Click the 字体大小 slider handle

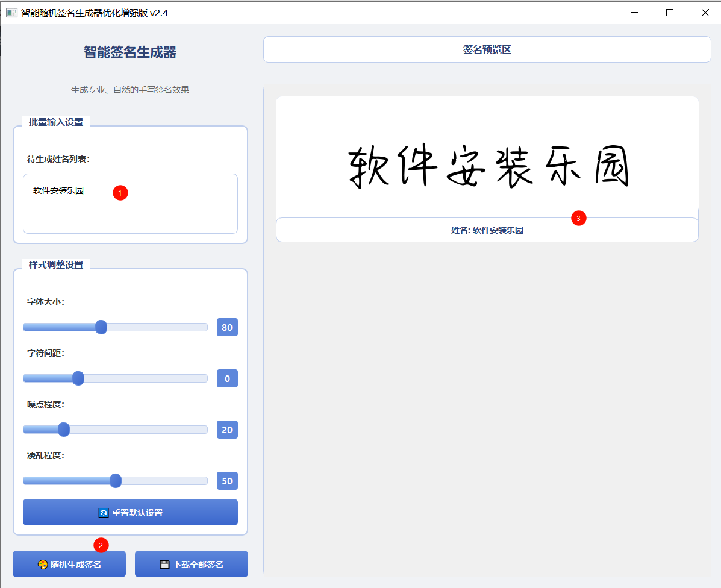tap(101, 327)
